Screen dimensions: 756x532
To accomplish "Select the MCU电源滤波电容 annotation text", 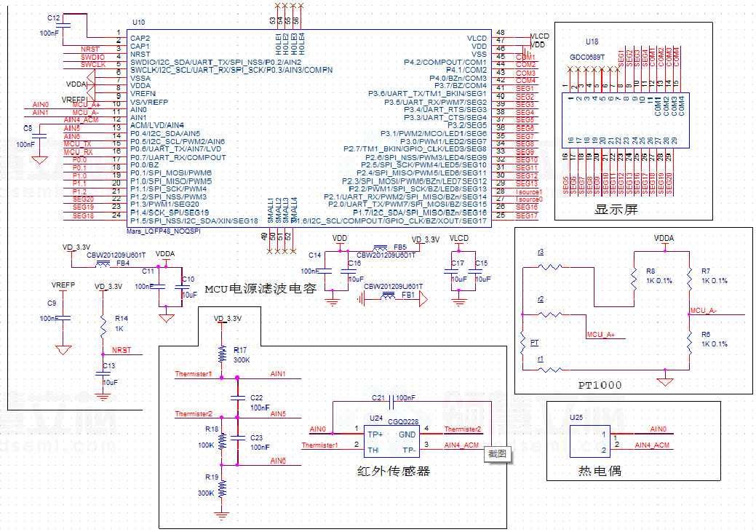I will tap(260, 289).
